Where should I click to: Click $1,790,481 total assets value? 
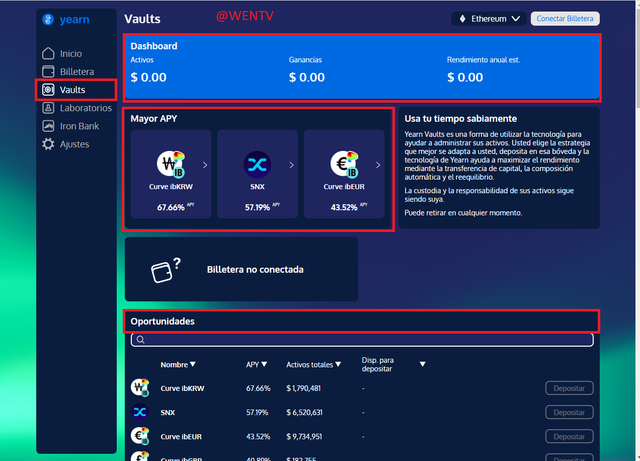tap(304, 388)
